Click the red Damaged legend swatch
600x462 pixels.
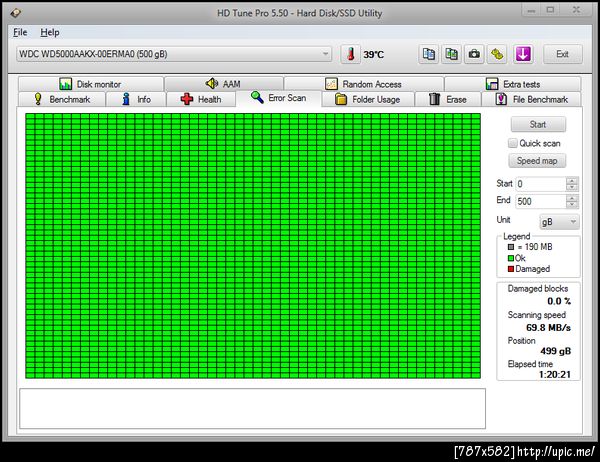pyautogui.click(x=511, y=269)
